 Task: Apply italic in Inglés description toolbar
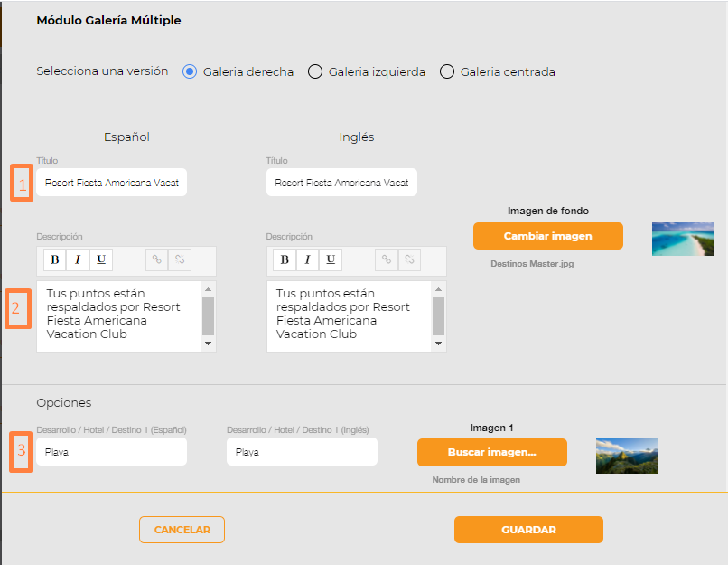tap(307, 259)
